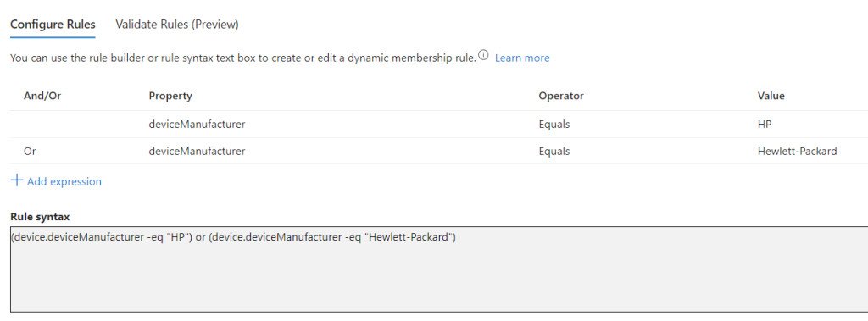868x321 pixels.
Task: Open second row Equals operator dropdown
Action: tap(554, 151)
